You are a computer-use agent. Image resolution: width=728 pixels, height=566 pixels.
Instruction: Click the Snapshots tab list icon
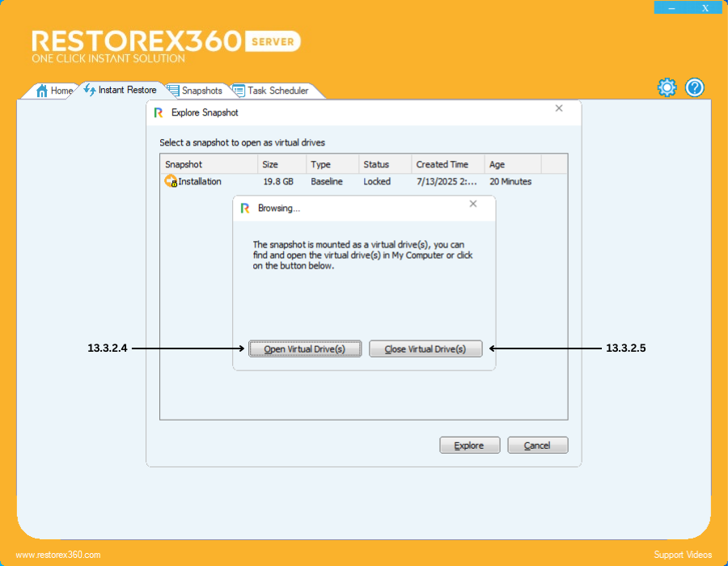[x=173, y=91]
